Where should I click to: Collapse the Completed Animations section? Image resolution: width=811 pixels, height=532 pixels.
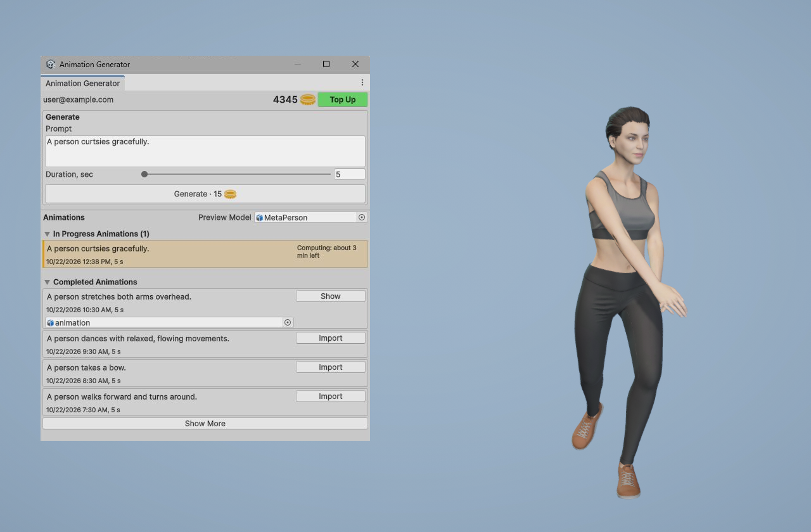48,282
